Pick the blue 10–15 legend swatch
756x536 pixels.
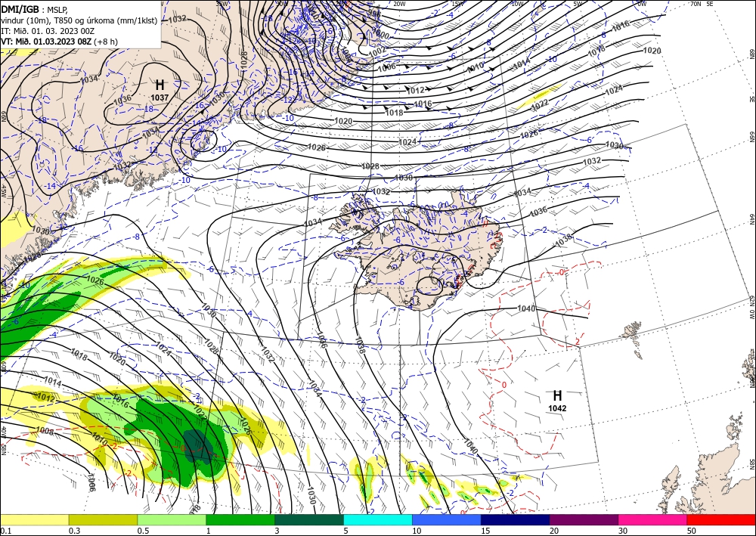[x=447, y=519]
